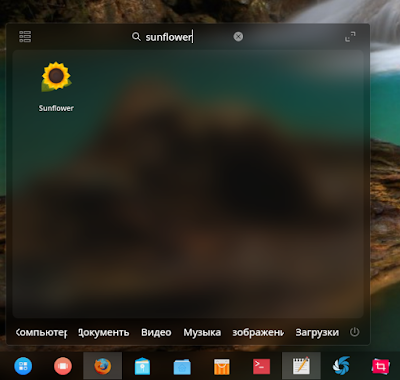
Task: Open multitasking view from the dock
Action: coord(63,366)
